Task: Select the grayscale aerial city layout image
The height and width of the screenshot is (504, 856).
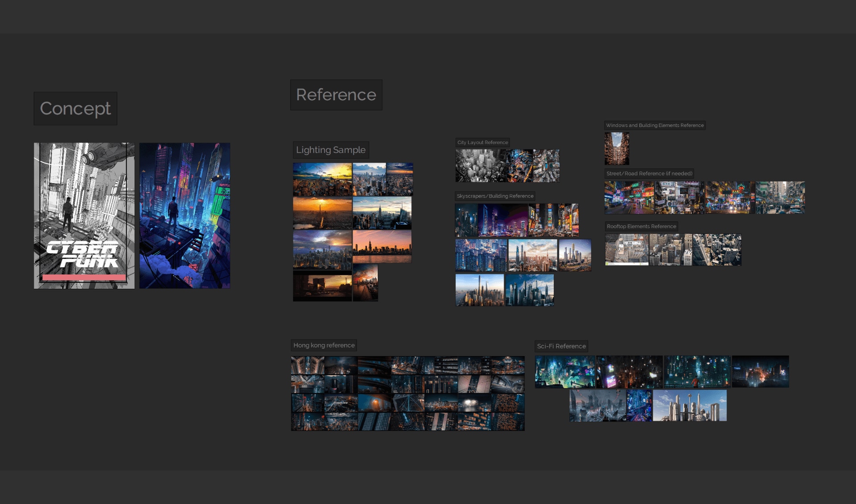Action: pyautogui.click(x=481, y=166)
